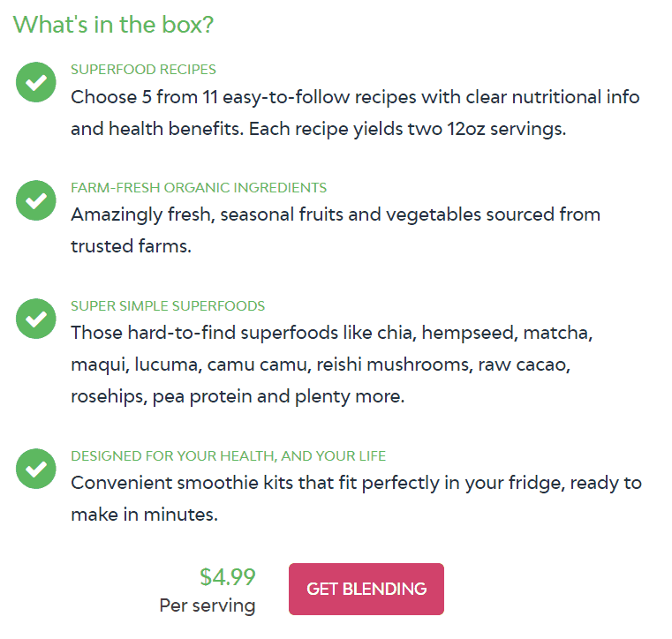
Task: Click the 'Those hard-to-find superfoods like chia' line
Action: coord(332,333)
